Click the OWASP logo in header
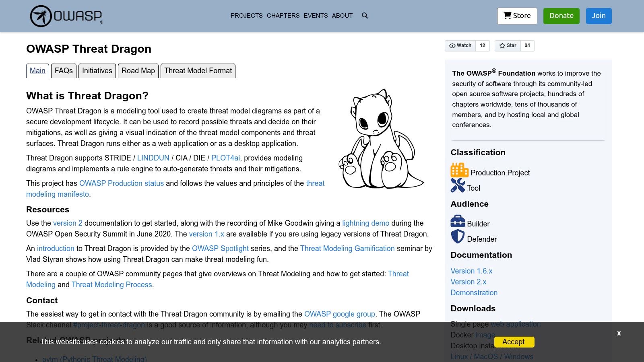The height and width of the screenshot is (362, 644). (66, 16)
